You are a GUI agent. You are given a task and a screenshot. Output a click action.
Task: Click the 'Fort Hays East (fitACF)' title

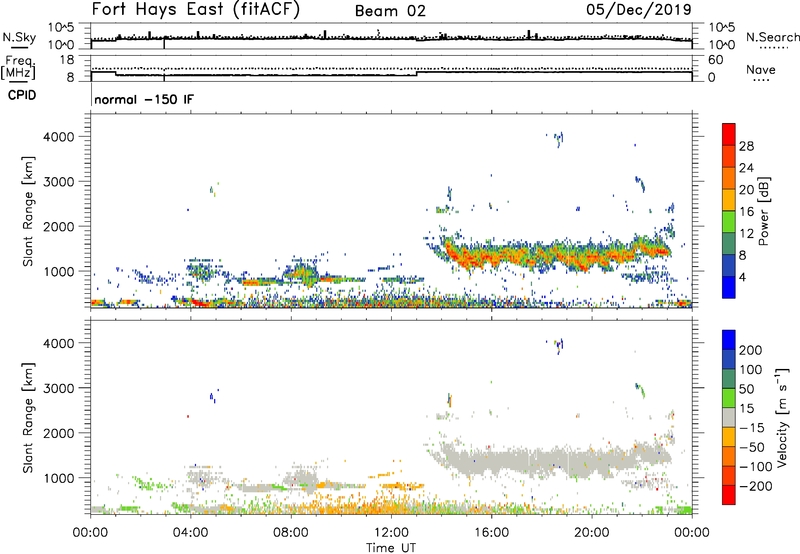click(196, 10)
